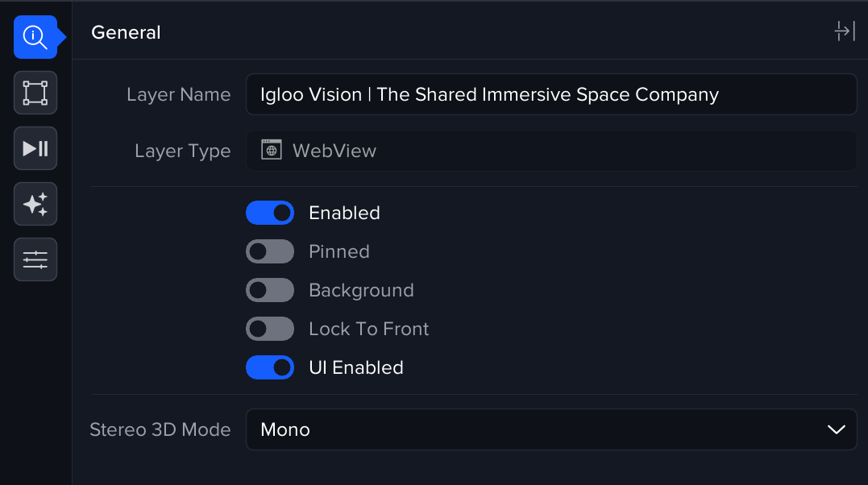Turn off the UI Enabled toggle
The width and height of the screenshot is (868, 485).
tap(270, 367)
